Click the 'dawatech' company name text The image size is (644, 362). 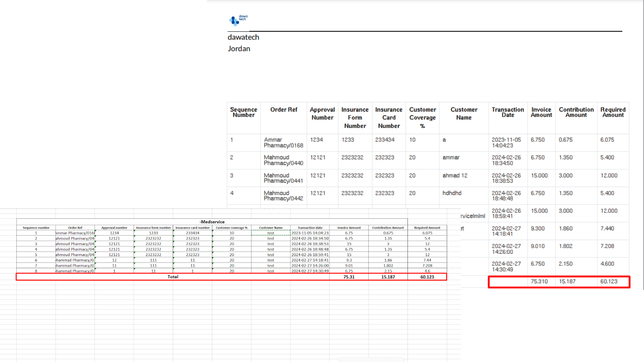pos(243,37)
